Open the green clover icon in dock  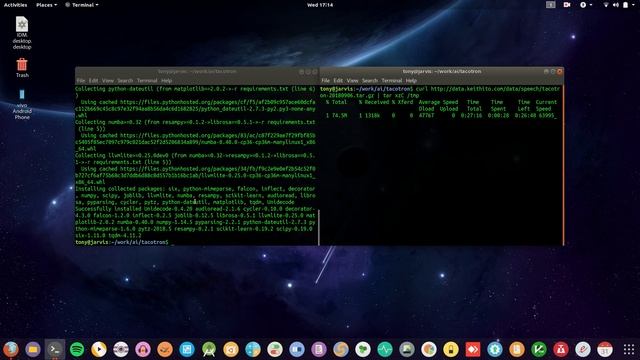[363, 349]
